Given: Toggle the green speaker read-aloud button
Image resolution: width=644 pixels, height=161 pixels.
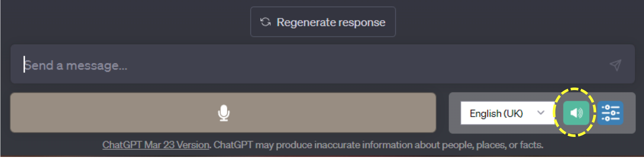Looking at the screenshot, I should 576,113.
